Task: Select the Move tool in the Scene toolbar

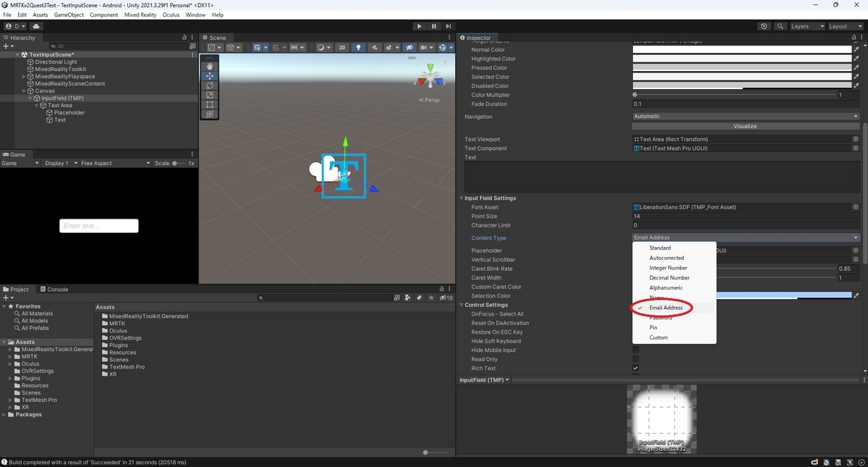Action: 210,76
